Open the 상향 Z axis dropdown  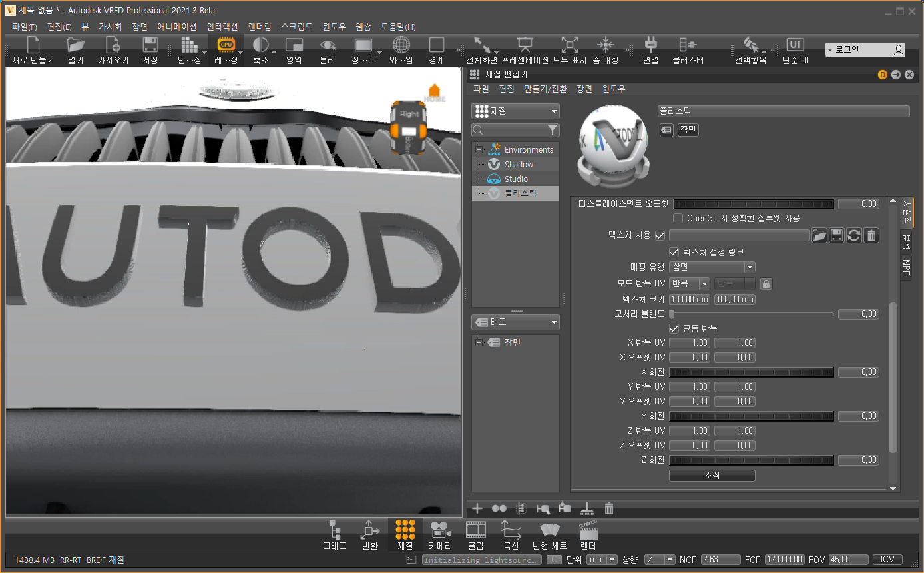[x=660, y=560]
